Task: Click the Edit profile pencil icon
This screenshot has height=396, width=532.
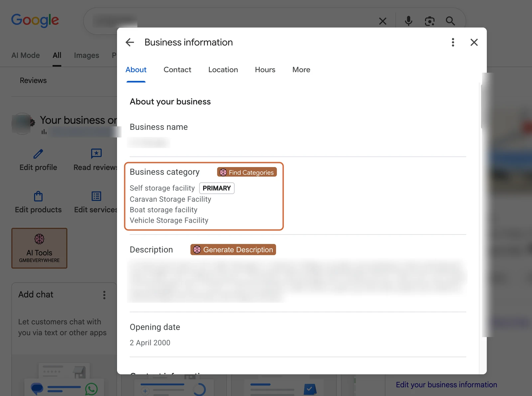Action: click(x=38, y=154)
